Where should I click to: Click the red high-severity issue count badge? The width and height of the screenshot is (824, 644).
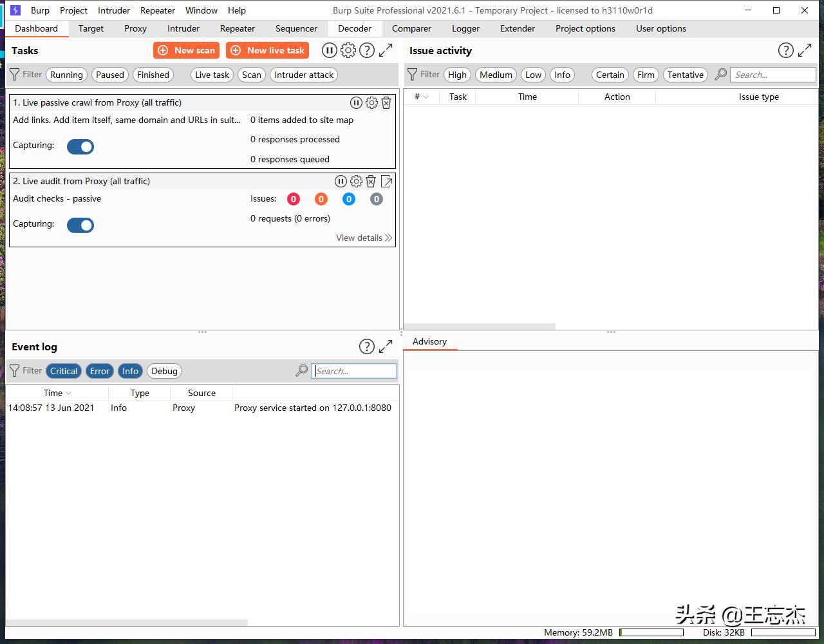[294, 199]
